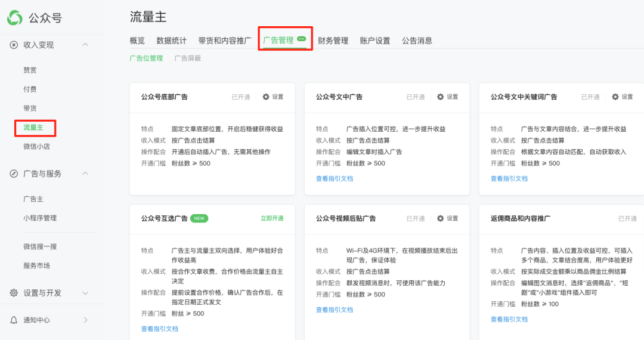Viewport: 644px width, 340px height.
Task: Open the 带货和内容推广 tab
Action: (225, 41)
